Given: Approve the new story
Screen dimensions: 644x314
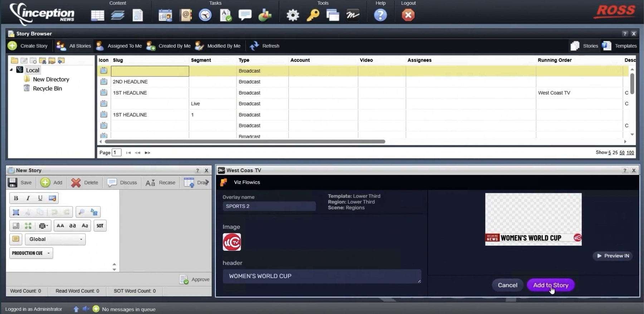Looking at the screenshot, I should (195, 279).
